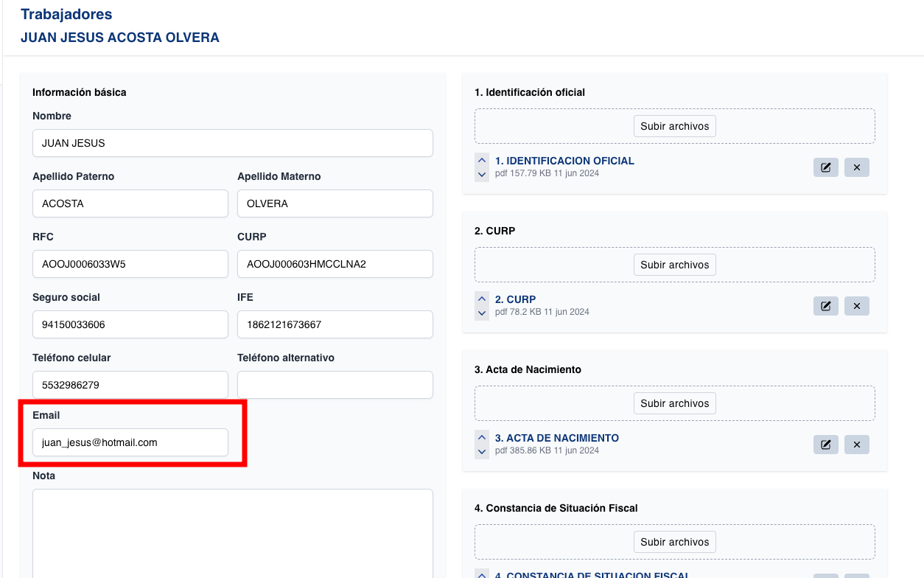The height and width of the screenshot is (578, 924).
Task: Select the JUAN JESUS ACOSTA OLVERA title
Action: tap(119, 37)
